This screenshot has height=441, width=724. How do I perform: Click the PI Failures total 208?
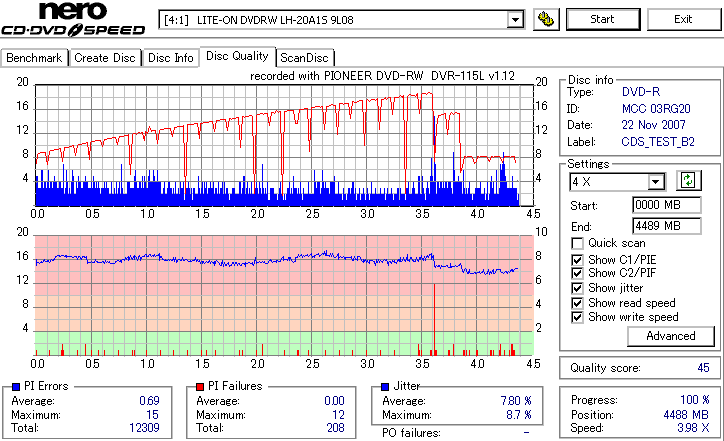(x=336, y=428)
